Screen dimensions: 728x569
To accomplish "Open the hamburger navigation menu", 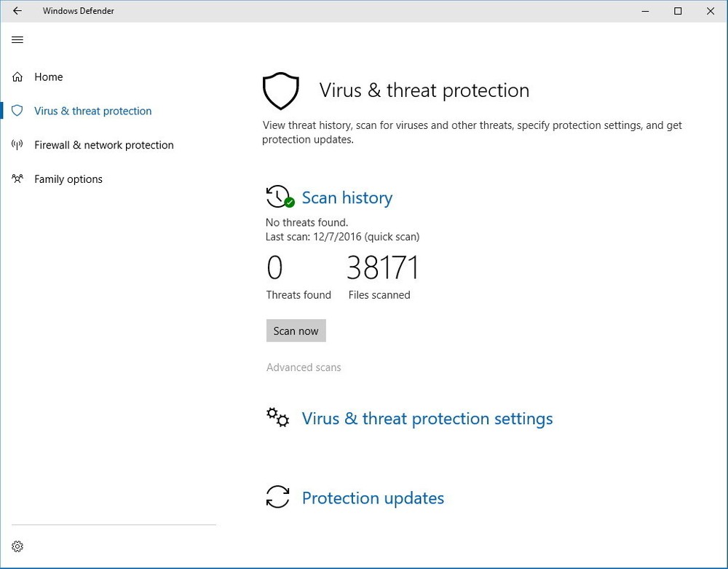I will 17,40.
